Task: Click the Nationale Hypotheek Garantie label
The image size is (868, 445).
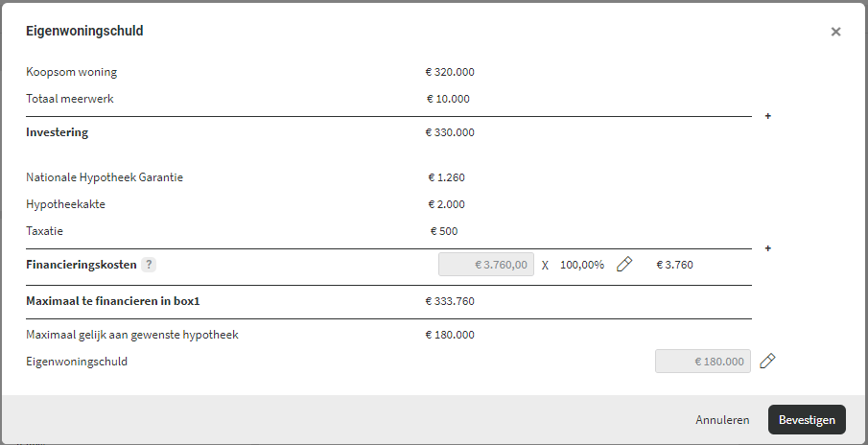Action: coord(105,177)
